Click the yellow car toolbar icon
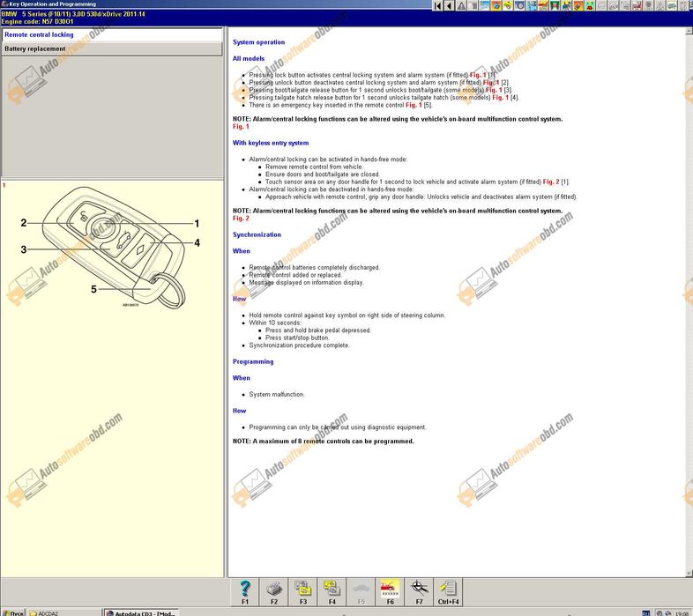 coord(508,6)
